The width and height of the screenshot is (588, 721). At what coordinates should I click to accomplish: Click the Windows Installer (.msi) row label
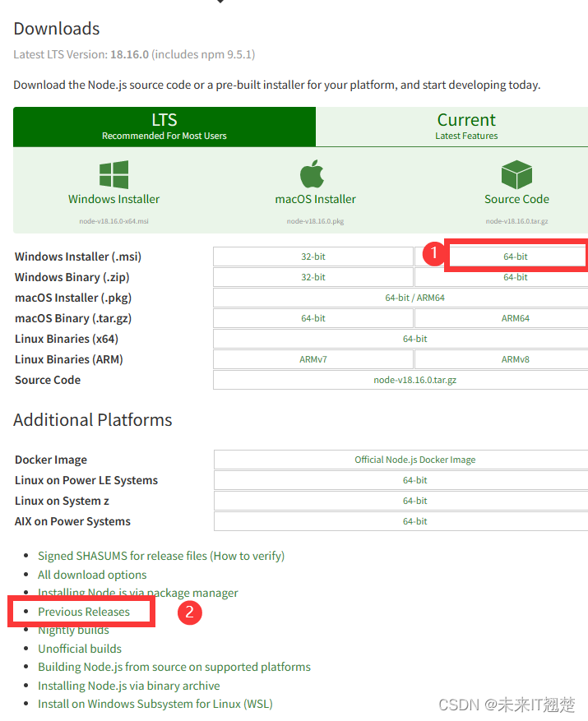[78, 257]
